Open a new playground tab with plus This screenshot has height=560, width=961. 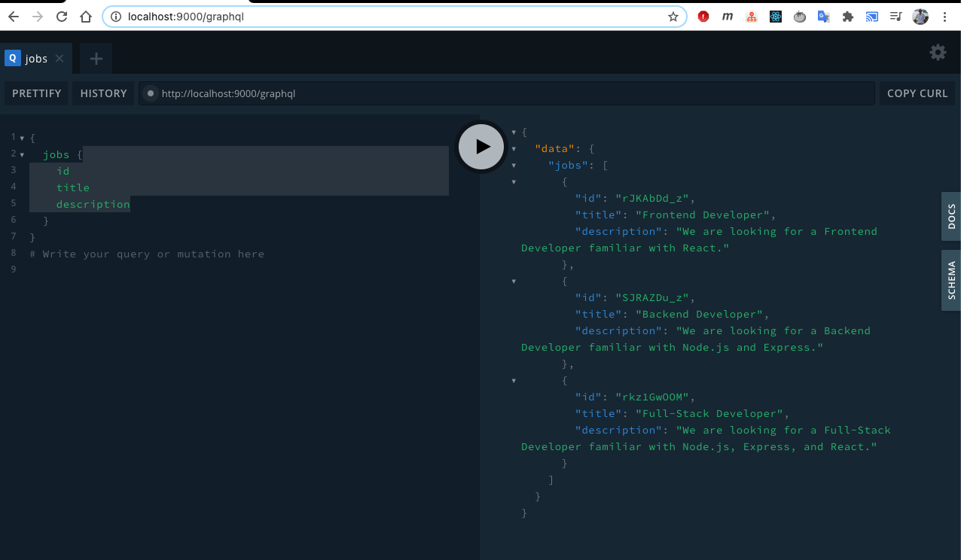[x=96, y=58]
